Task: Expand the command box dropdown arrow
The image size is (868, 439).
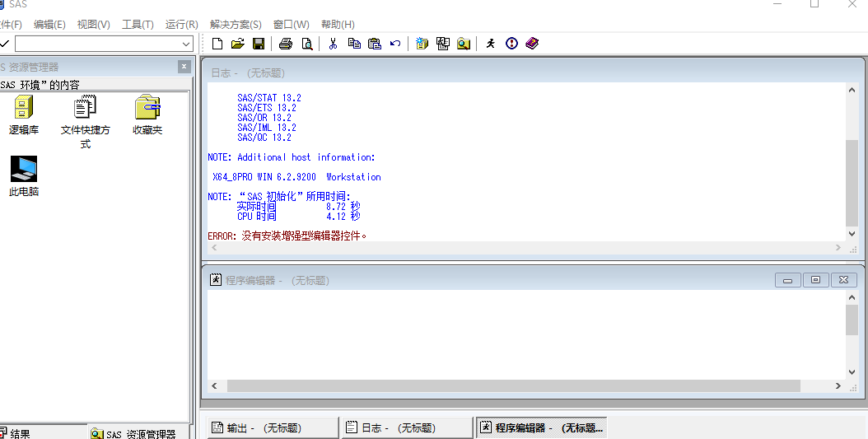Action: coord(186,44)
